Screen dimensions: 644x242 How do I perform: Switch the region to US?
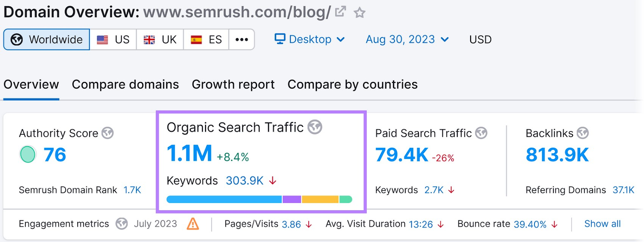tap(113, 39)
